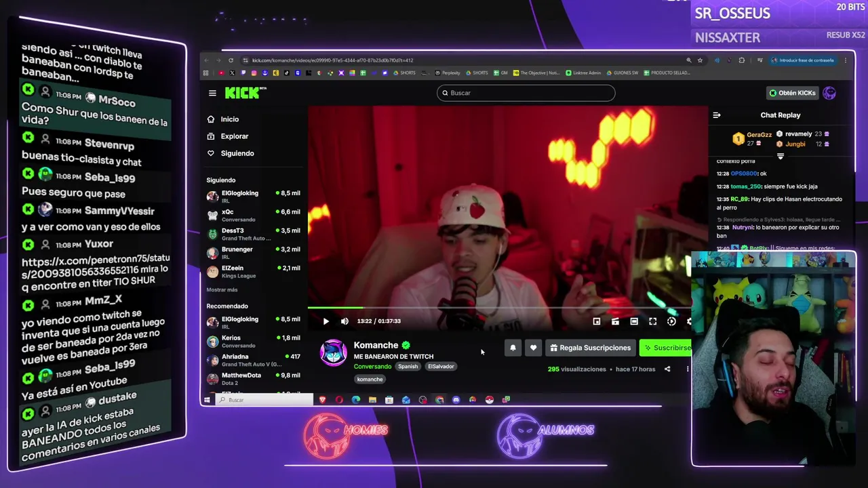
Task: Open the browser zoom magnifier icon
Action: pos(689,60)
